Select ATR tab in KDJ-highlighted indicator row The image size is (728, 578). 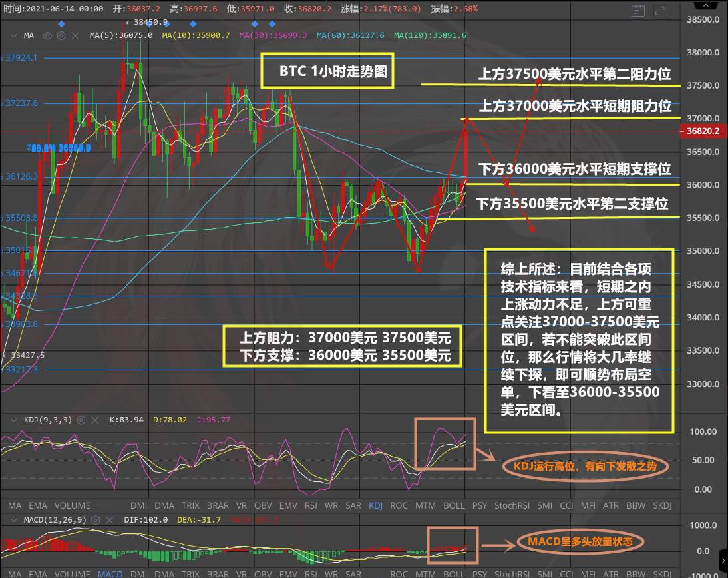coord(611,505)
